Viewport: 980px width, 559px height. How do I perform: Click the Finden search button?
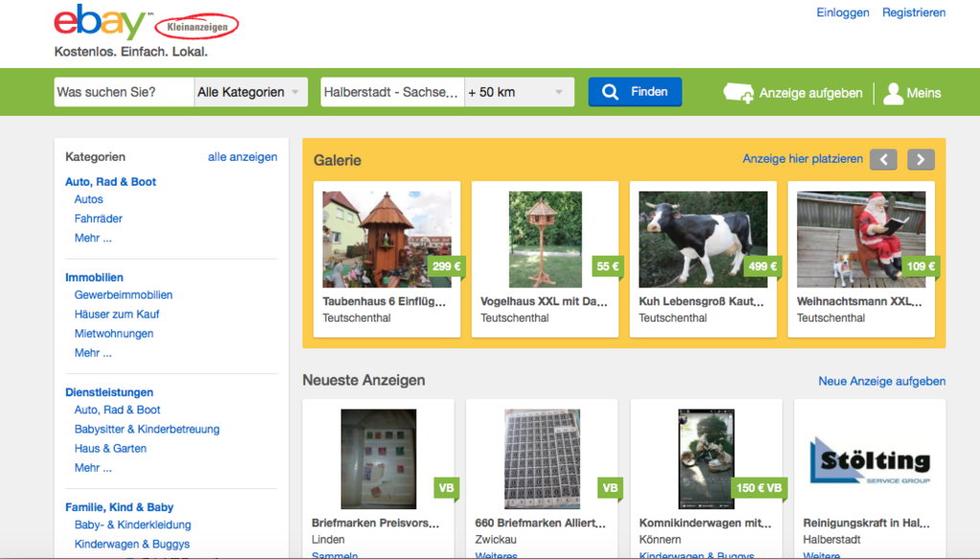tap(635, 92)
